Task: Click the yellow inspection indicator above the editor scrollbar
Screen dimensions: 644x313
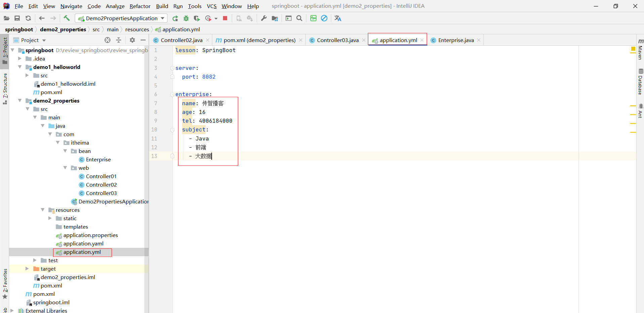Action: (x=633, y=49)
